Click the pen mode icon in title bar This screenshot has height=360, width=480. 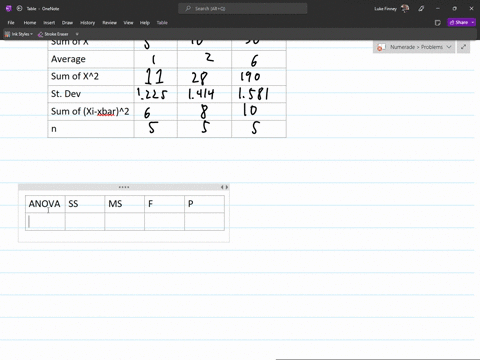pos(421,9)
